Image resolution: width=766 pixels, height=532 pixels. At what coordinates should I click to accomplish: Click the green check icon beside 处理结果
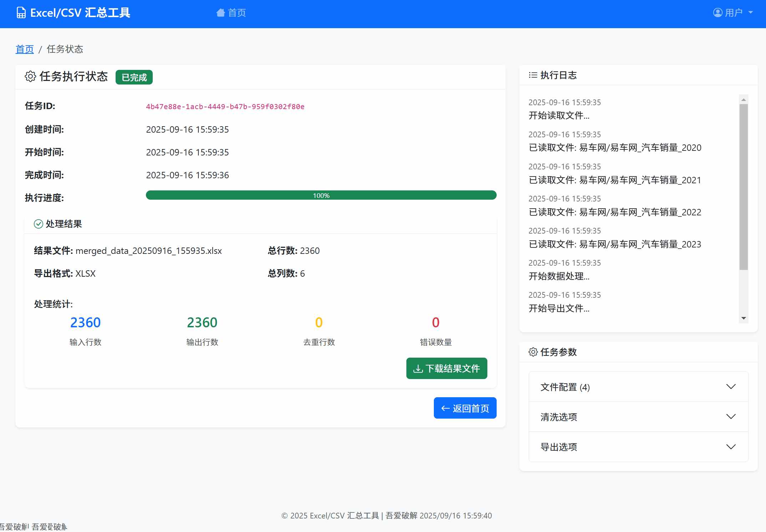39,224
